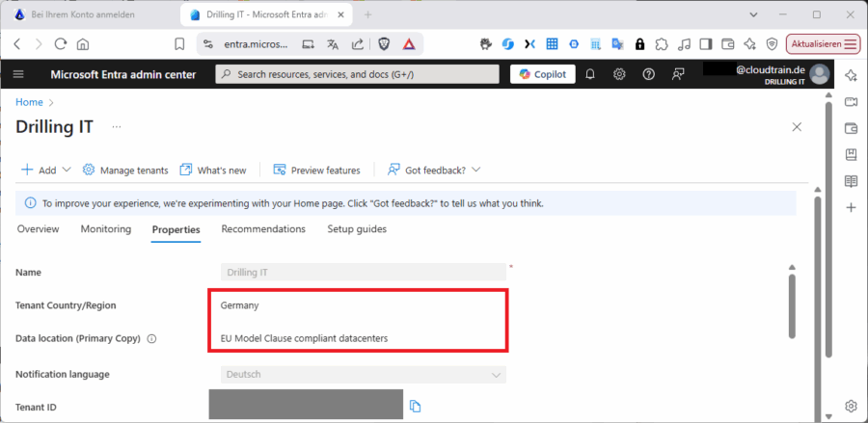Screen dimensions: 868x423
Task: Select the Properties tab
Action: point(176,229)
